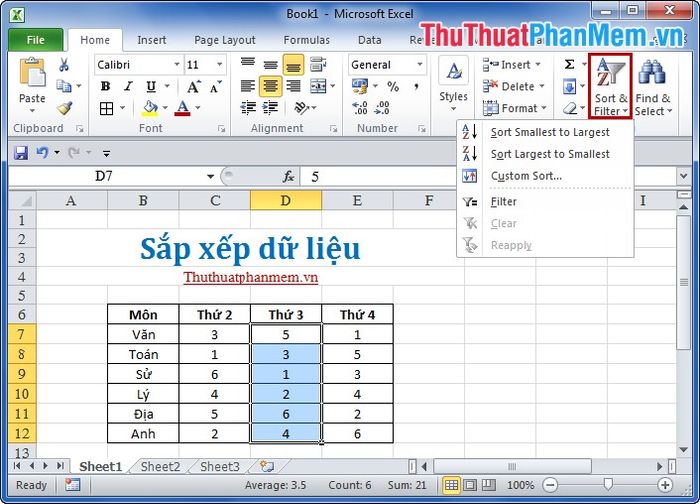Image resolution: width=700 pixels, height=504 pixels.
Task: Open the Sort & Filter dropdown
Action: point(610,86)
